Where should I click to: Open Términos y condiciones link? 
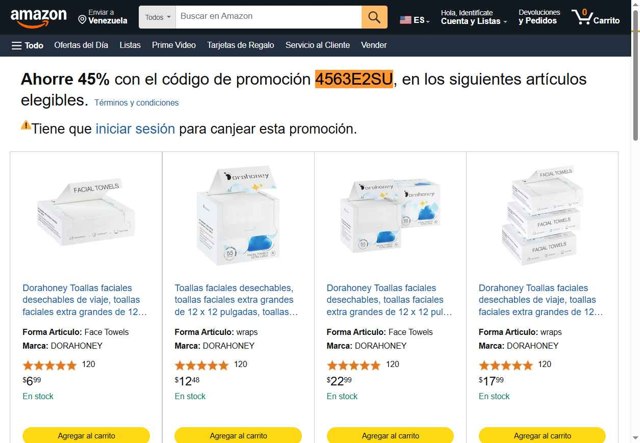[x=136, y=103]
